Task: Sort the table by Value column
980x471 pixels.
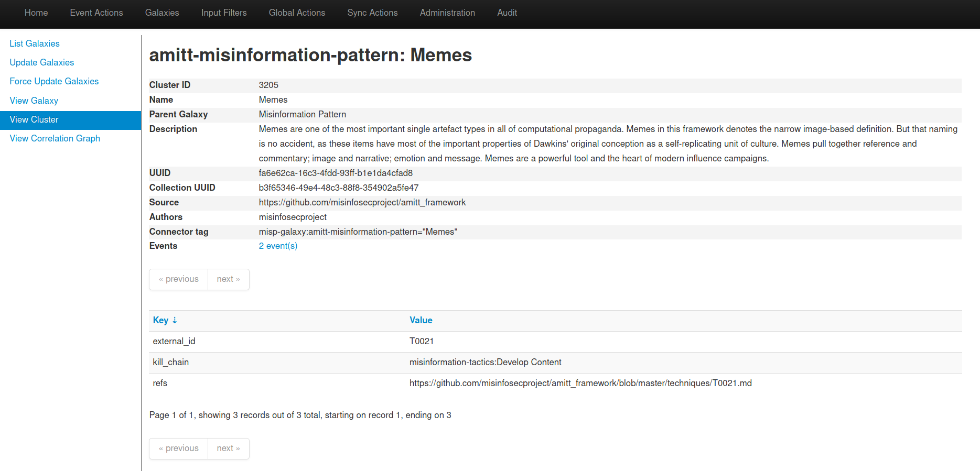Action: tap(421, 320)
